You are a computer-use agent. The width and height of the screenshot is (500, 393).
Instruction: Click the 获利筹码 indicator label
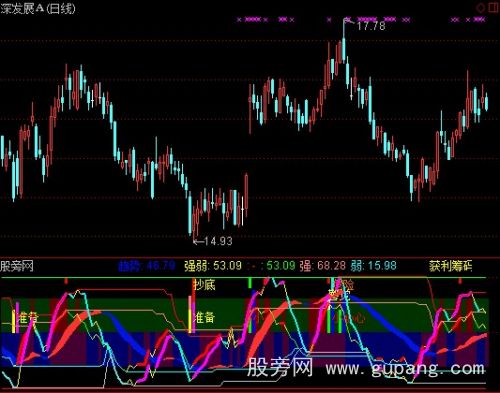(x=451, y=266)
